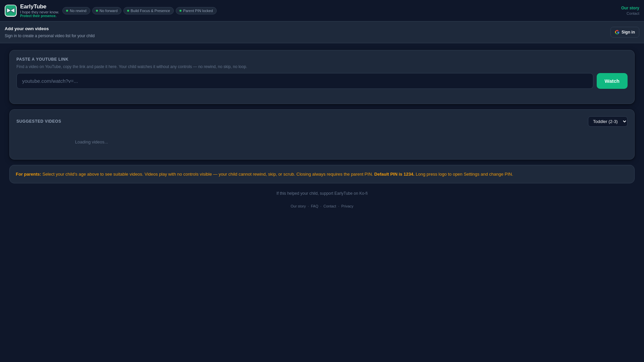Open Our story in the footer

pyautogui.click(x=298, y=206)
